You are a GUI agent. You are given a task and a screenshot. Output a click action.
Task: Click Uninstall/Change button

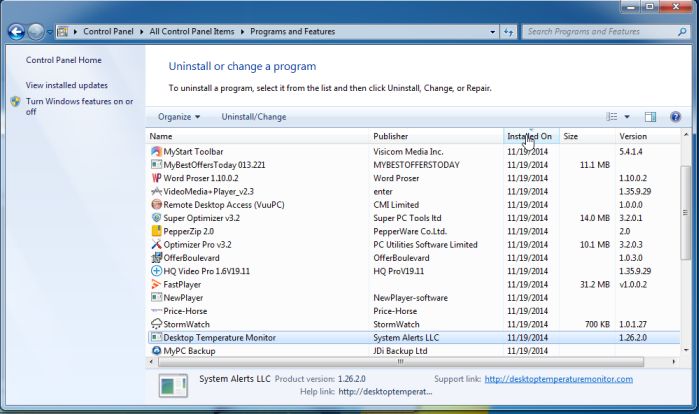click(254, 117)
